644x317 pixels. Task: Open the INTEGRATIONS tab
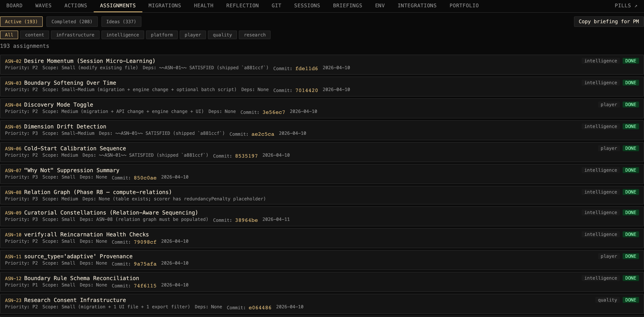[x=417, y=5]
